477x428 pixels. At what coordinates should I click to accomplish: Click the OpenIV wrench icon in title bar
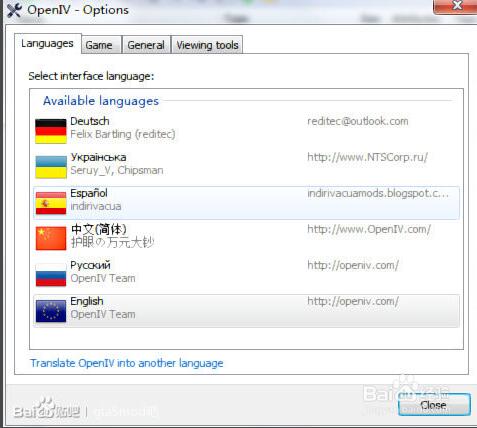click(14, 10)
